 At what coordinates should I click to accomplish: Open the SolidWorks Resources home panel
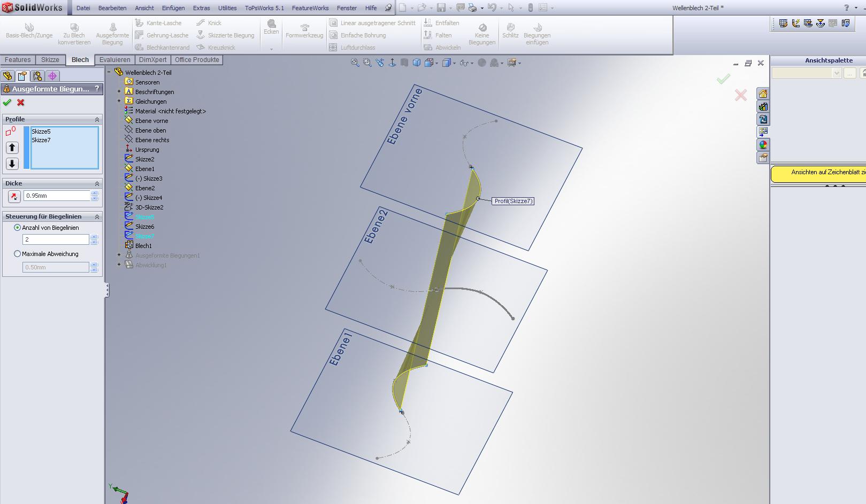click(x=763, y=94)
